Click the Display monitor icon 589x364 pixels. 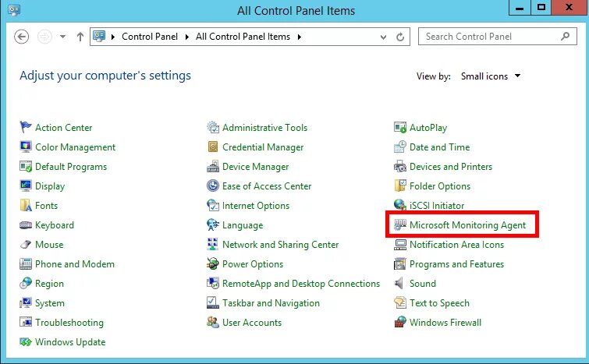pyautogui.click(x=26, y=186)
